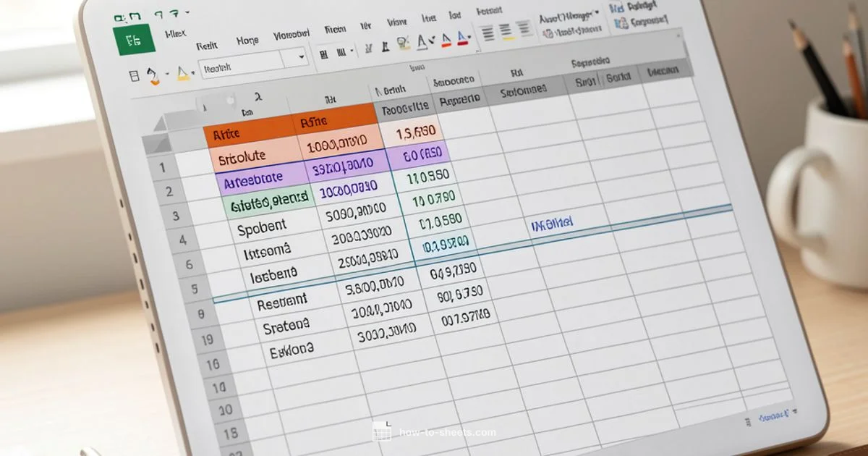Select the left align lines icon
This screenshot has height=456, width=868.
point(487,33)
